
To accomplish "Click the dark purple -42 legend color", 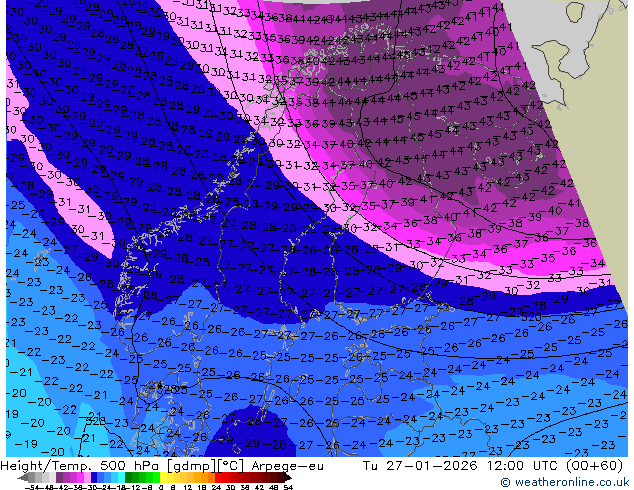I will pos(59,478).
